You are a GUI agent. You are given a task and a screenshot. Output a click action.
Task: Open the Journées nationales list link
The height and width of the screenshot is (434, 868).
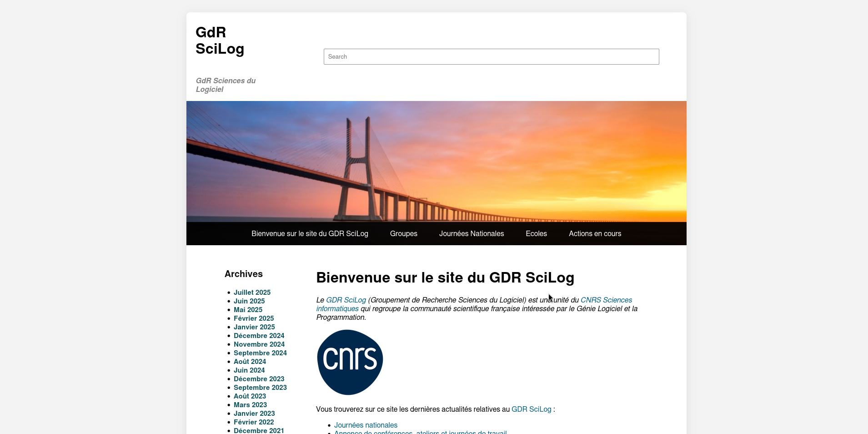366,425
